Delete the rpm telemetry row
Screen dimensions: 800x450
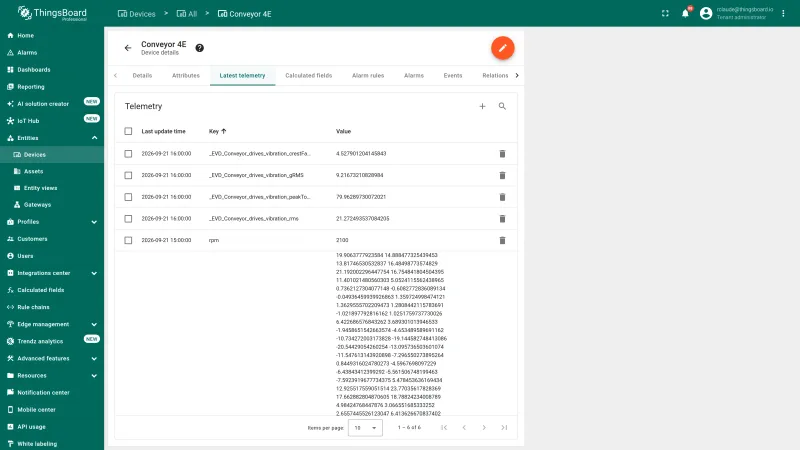[x=502, y=240]
